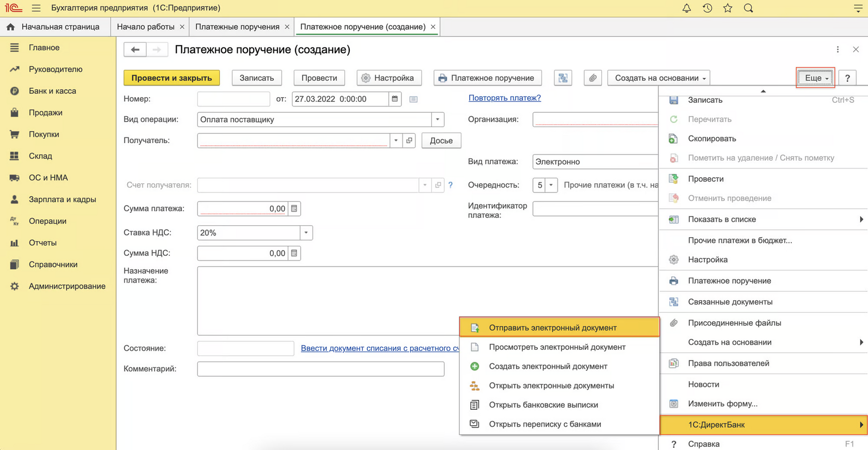
Task: Follow Ввести документ списания link
Action: click(x=380, y=348)
